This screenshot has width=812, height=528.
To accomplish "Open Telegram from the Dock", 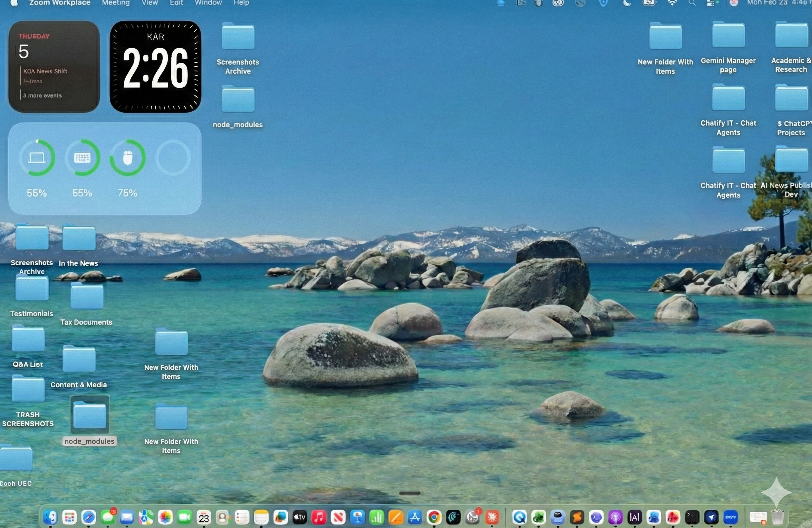I will [x=711, y=517].
